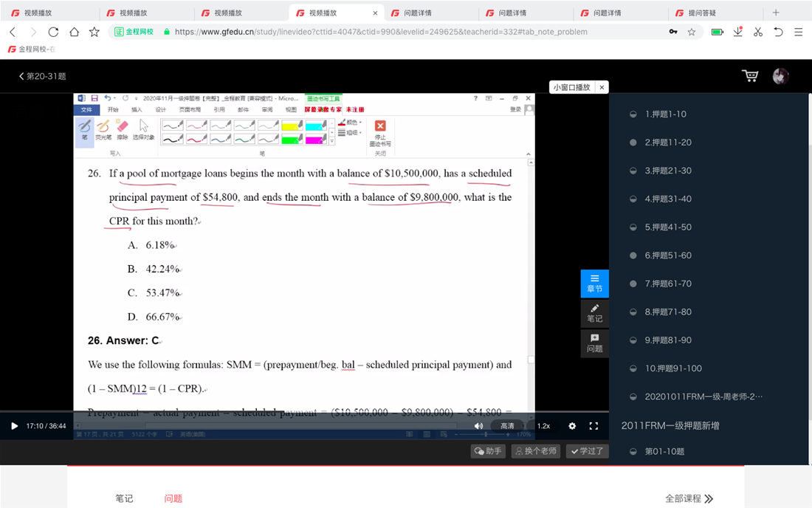
Task: Open the 开始 home ribbon tab
Action: click(x=113, y=110)
